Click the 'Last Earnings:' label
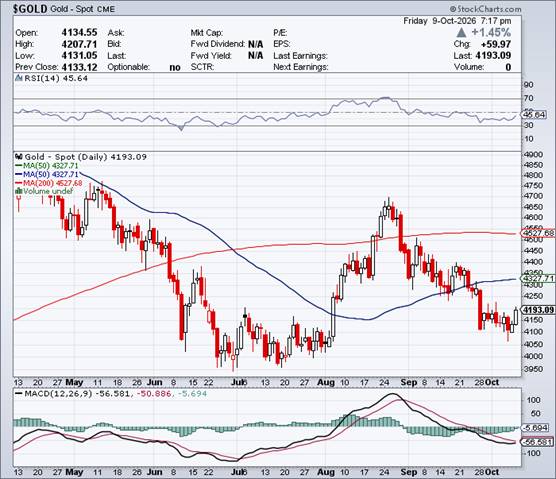The image size is (556, 479). point(300,56)
